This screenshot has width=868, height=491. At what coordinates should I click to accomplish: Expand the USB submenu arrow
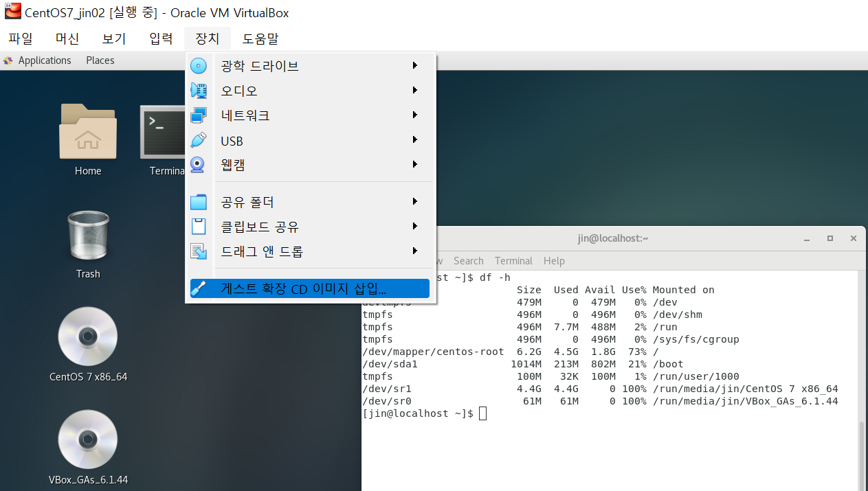(415, 139)
